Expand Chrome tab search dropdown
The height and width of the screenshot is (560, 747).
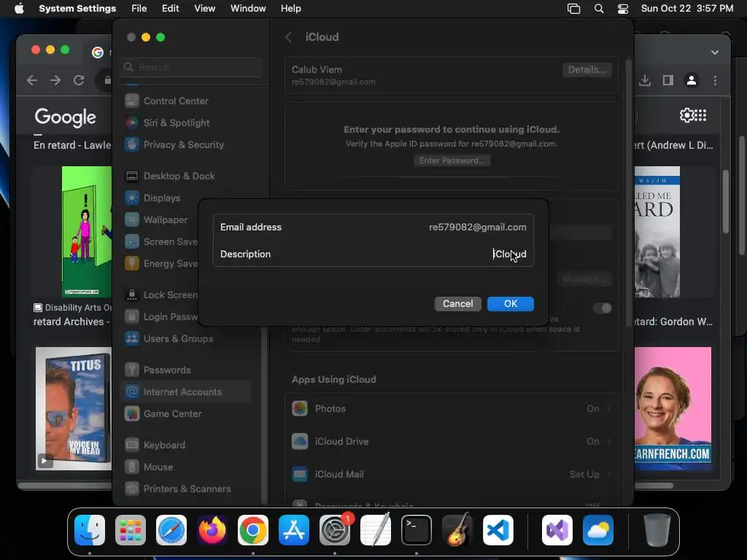[x=715, y=52]
